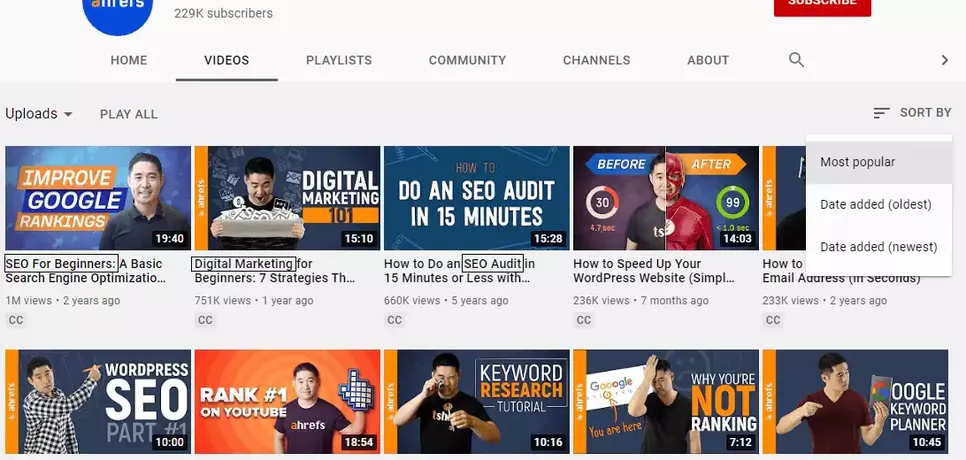This screenshot has width=966, height=460.
Task: Open Do an SEO Audit in 15 Minutes thumbnail
Action: (x=477, y=198)
